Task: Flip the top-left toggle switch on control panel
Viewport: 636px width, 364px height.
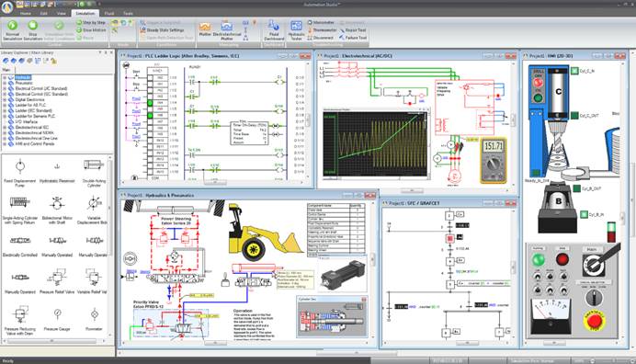Action: (x=538, y=277)
